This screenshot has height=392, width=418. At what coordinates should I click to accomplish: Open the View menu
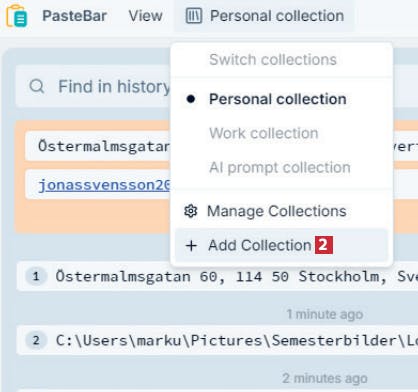point(146,16)
